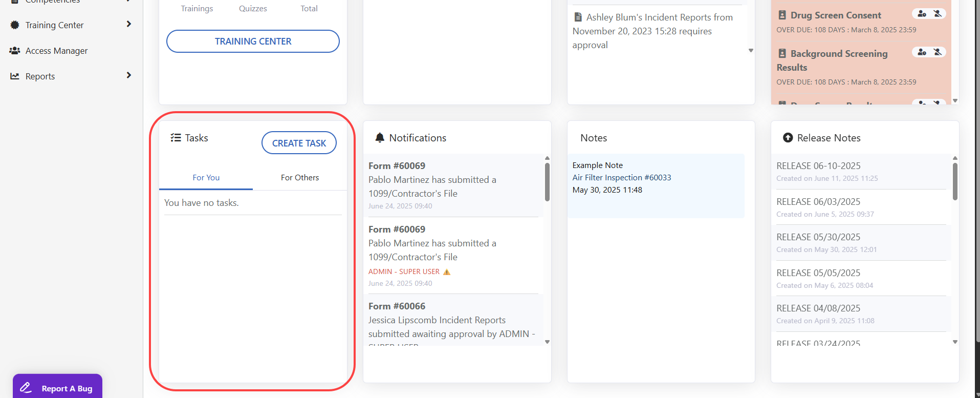980x398 pixels.
Task: Click the user-slash icon on Background Screening Results
Action: click(938, 52)
